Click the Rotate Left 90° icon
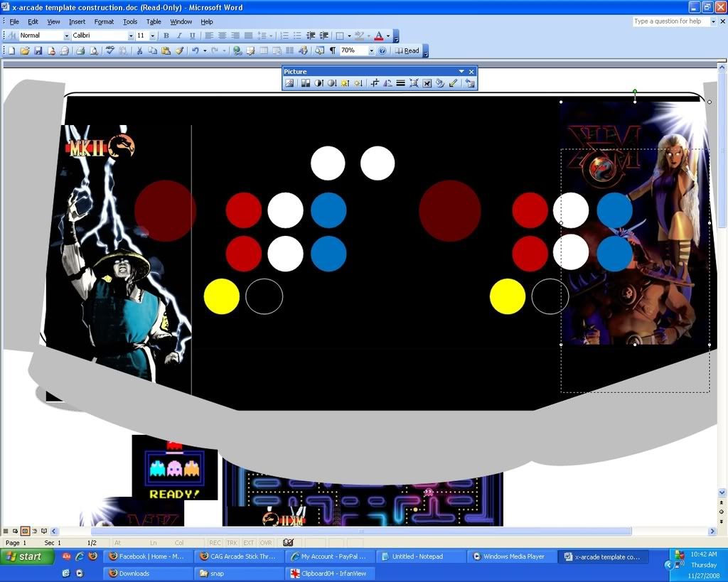The height and width of the screenshot is (582, 728). (387, 83)
